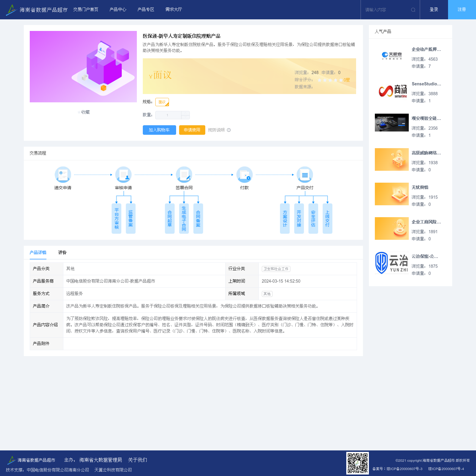
Task: Click the 递交申请 step icon
Action: (63, 175)
